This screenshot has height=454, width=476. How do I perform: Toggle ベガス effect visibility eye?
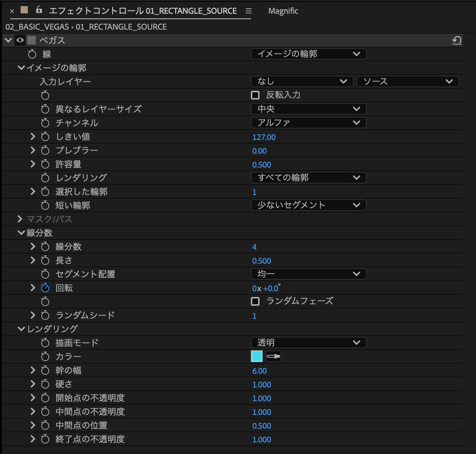tap(20, 40)
